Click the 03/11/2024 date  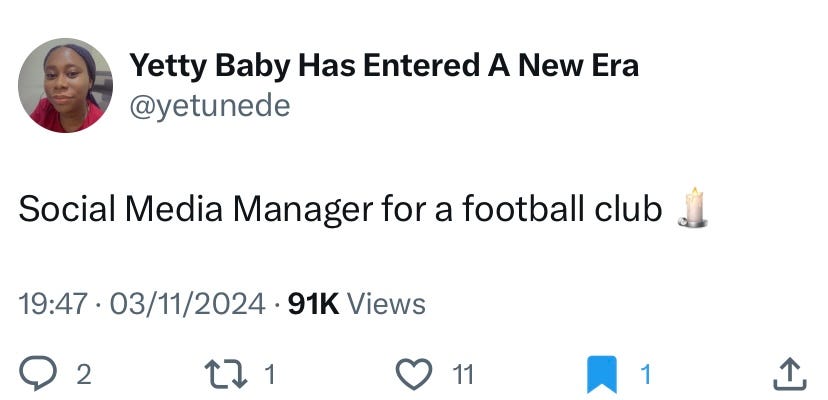pyautogui.click(x=186, y=304)
